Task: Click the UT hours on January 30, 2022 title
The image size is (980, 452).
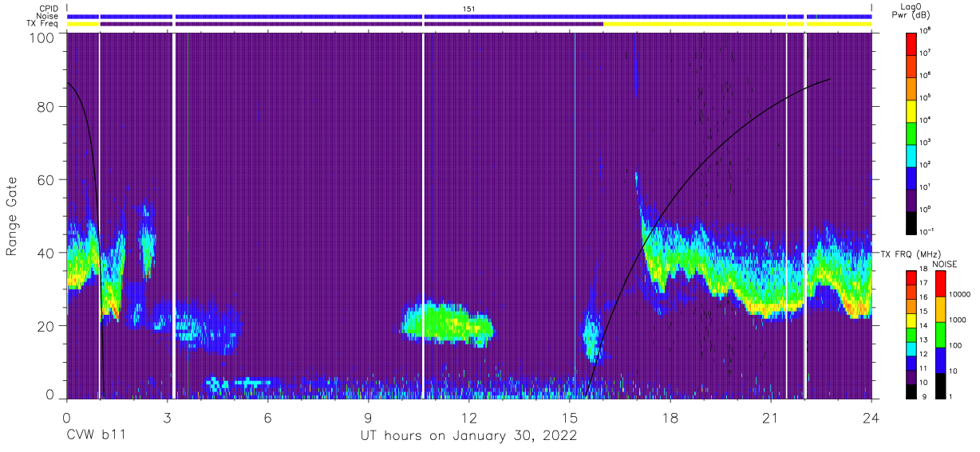Action: point(468,435)
